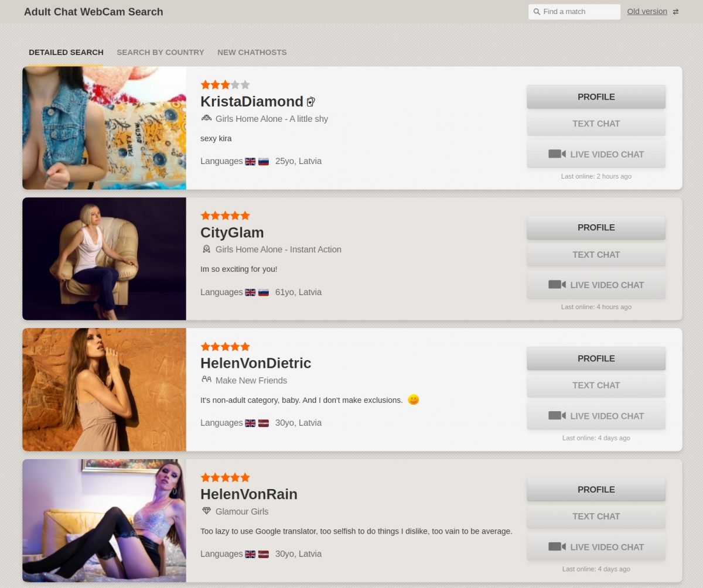This screenshot has height=588, width=703.
Task: Click the Latvian flag in HelenVonDietric's languages
Action: (264, 423)
